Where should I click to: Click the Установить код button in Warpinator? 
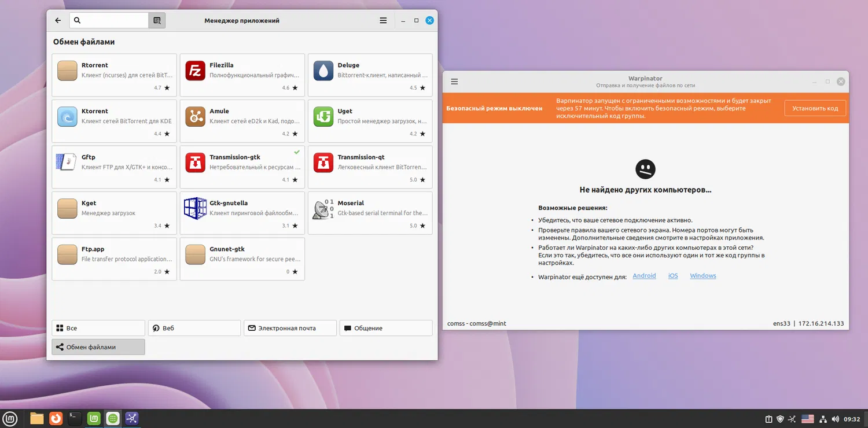tap(815, 108)
